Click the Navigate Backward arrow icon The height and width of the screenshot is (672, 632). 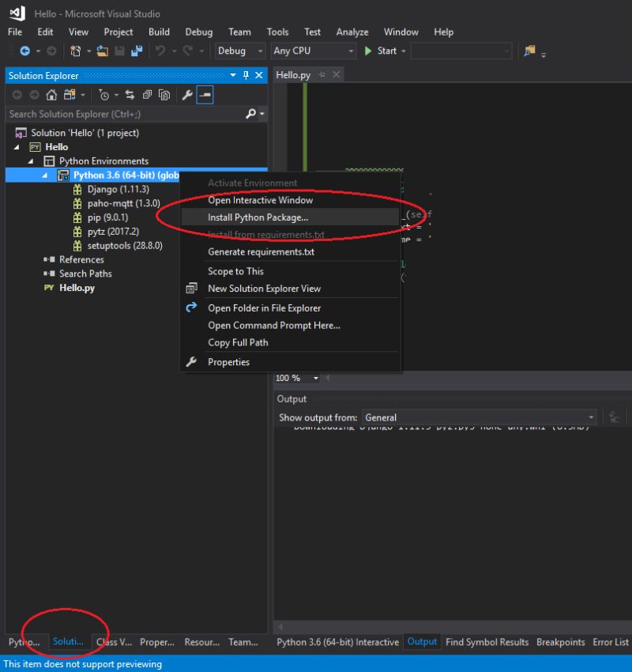click(x=25, y=50)
